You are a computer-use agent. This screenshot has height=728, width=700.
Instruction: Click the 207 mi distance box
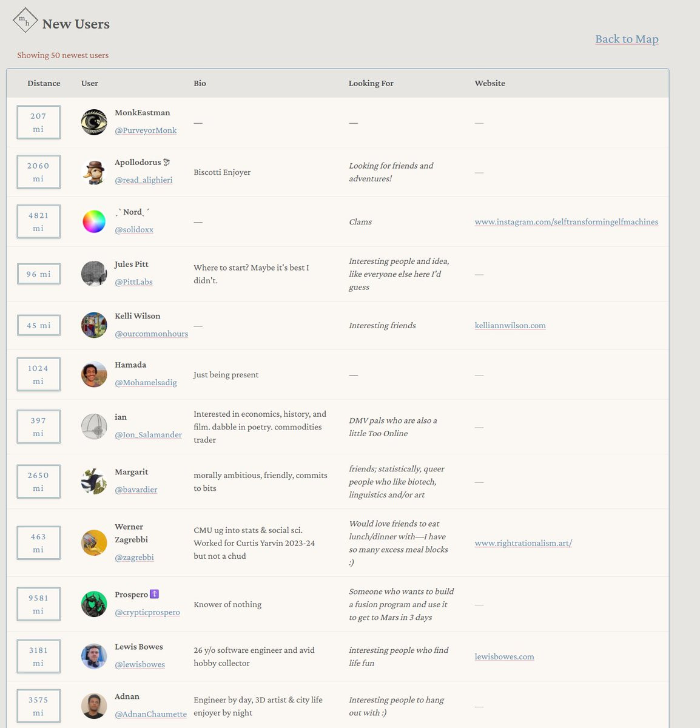coord(38,123)
